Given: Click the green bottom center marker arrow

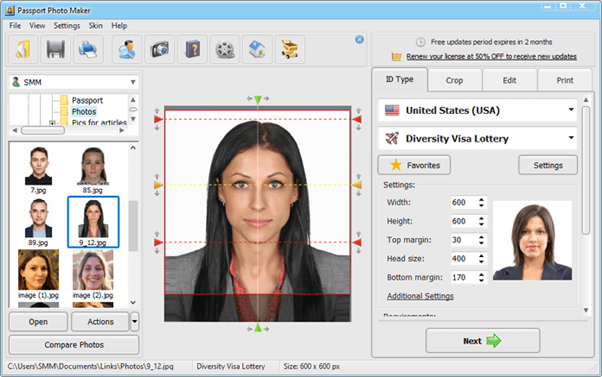Looking at the screenshot, I should pos(258,327).
